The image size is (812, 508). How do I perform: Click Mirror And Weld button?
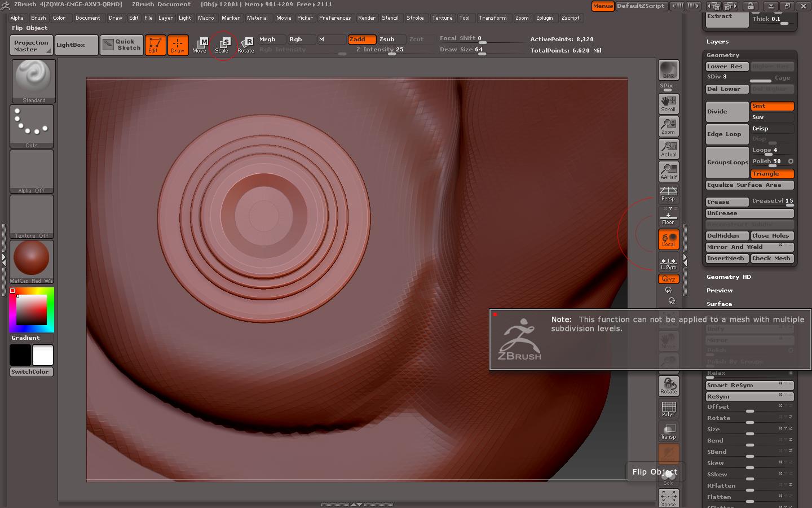click(x=750, y=247)
